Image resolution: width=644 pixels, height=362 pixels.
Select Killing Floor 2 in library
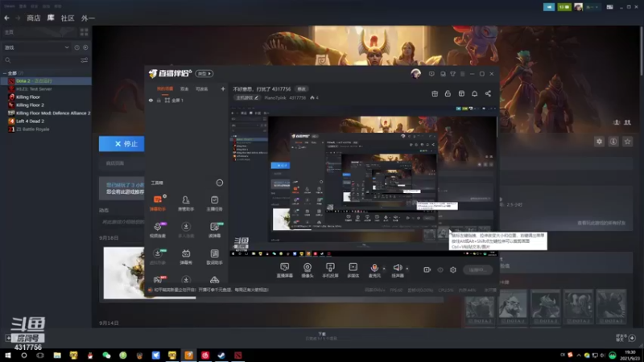pos(30,105)
